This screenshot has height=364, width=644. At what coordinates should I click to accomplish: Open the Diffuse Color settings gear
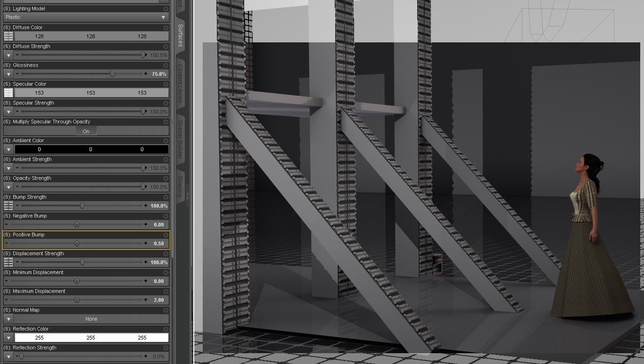165,27
